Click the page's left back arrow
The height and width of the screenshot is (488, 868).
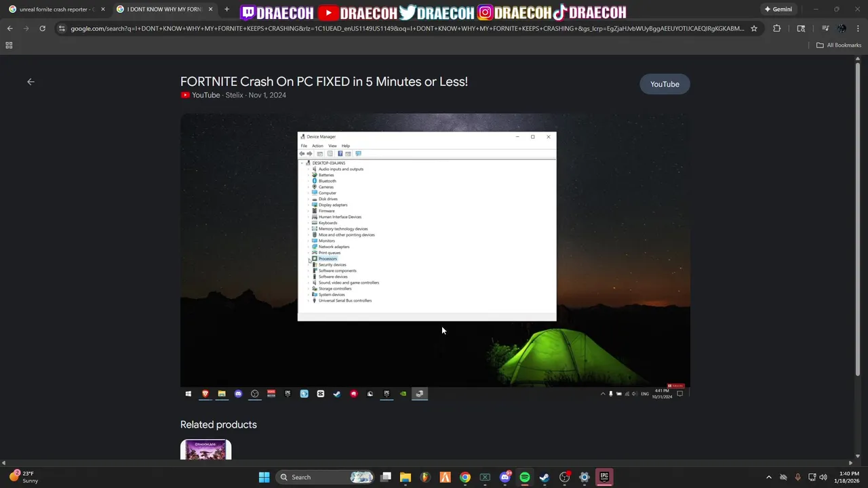tap(31, 81)
